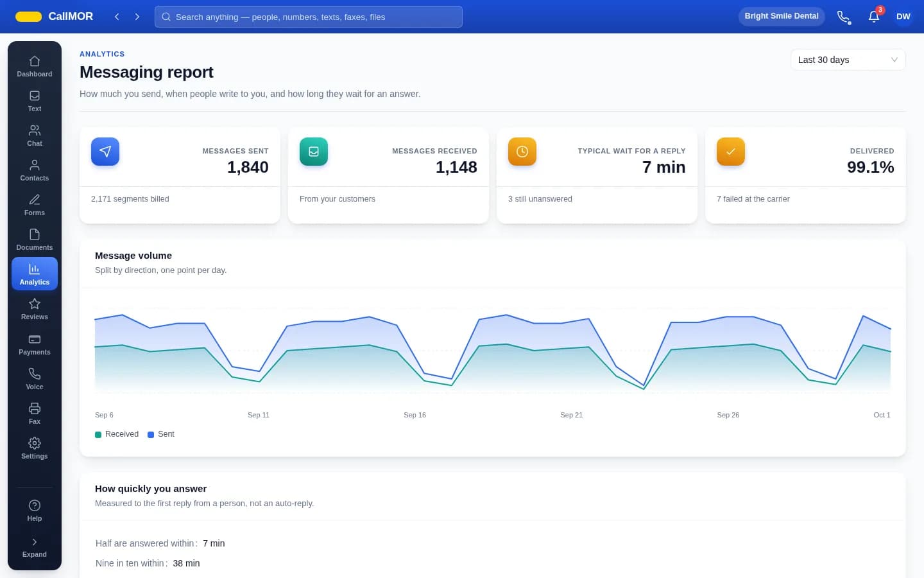The image size is (924, 578).
Task: Click the '2,171 segments billed' text
Action: pos(130,199)
